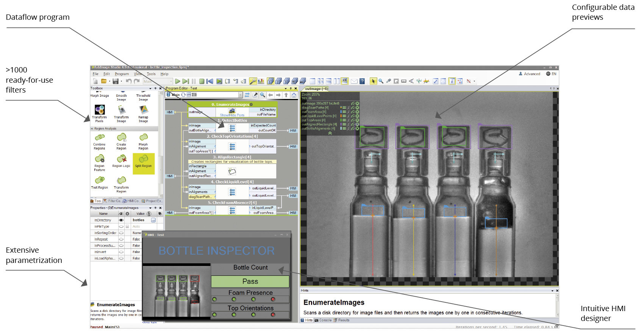Screen dimensions: 644x335
Task: Open the Properties panel options arrow
Action: (x=150, y=208)
